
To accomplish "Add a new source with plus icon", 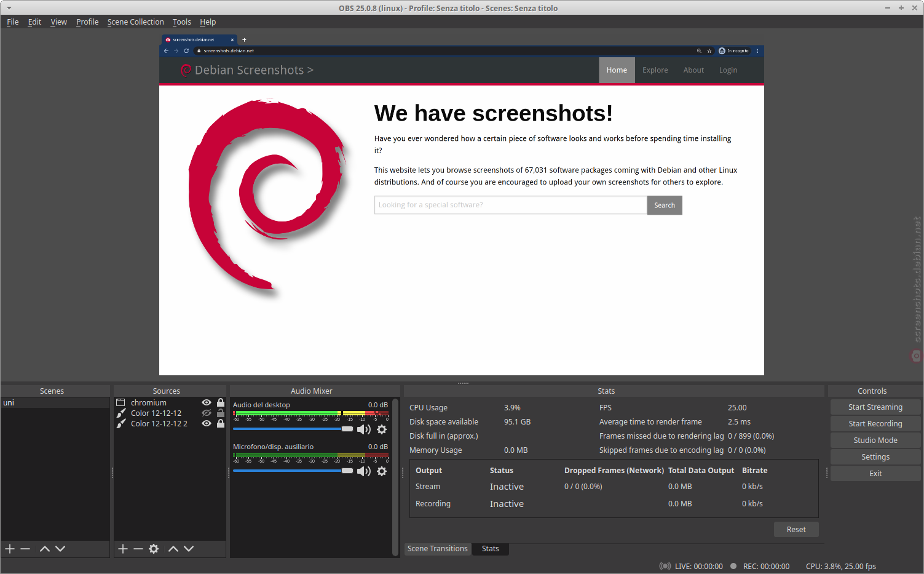I will 123,549.
